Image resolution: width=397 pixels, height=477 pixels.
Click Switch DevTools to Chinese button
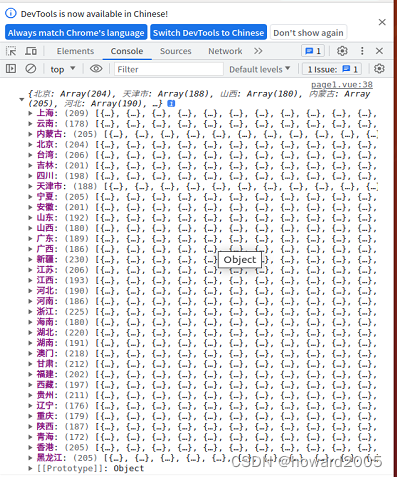(x=208, y=33)
